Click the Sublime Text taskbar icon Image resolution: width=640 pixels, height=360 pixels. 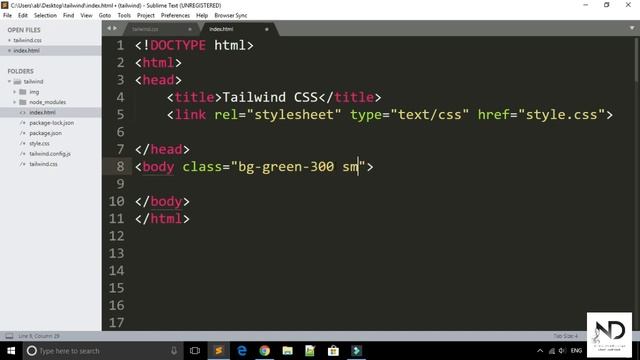(x=218, y=351)
